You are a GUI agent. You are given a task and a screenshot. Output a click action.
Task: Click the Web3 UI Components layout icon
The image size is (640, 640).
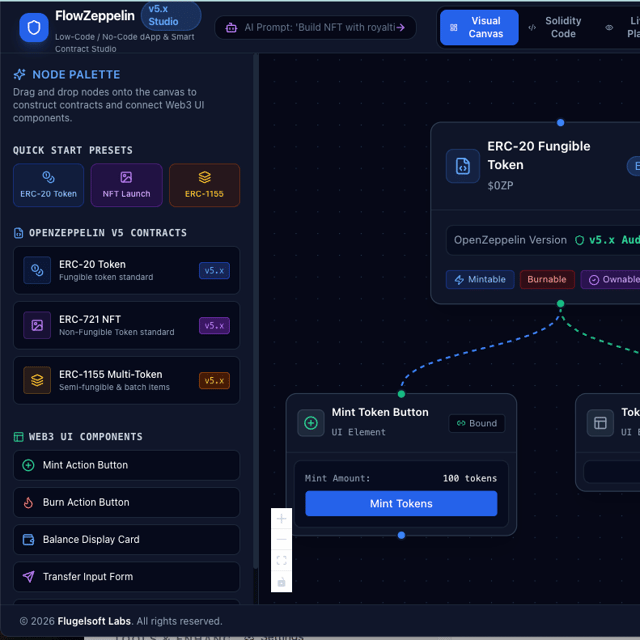[18, 437]
